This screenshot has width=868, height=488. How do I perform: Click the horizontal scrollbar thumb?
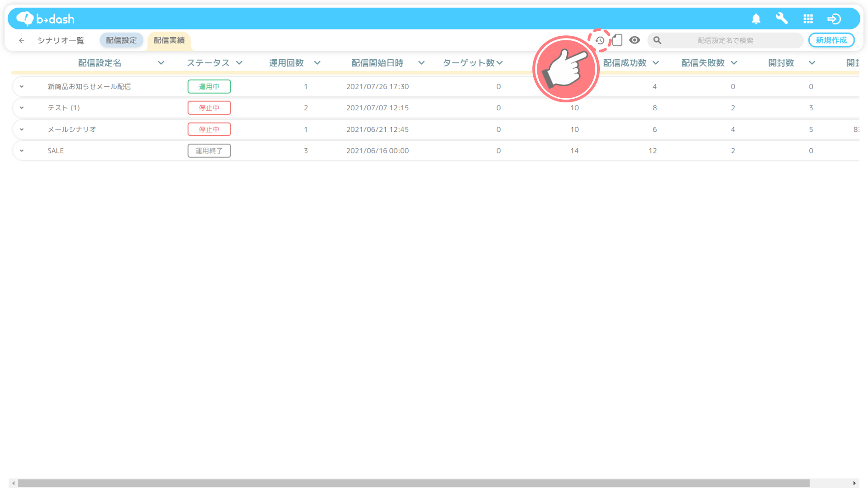click(x=413, y=483)
